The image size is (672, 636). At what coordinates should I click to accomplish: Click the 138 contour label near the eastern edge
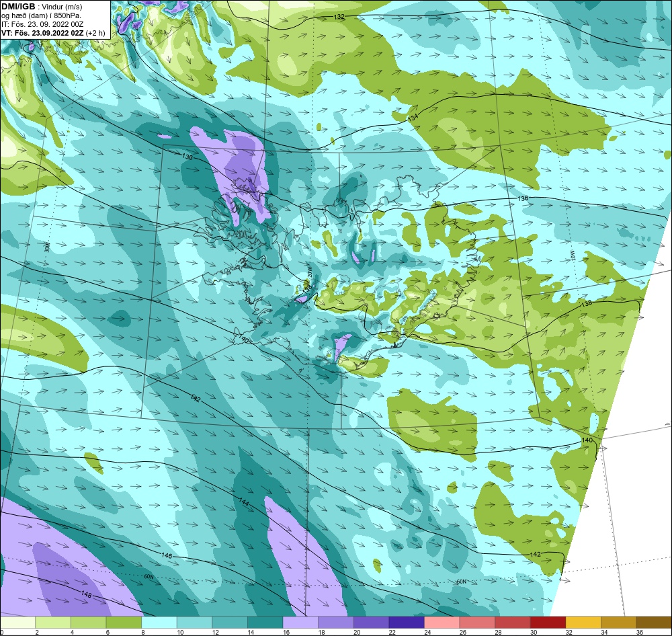point(586,303)
